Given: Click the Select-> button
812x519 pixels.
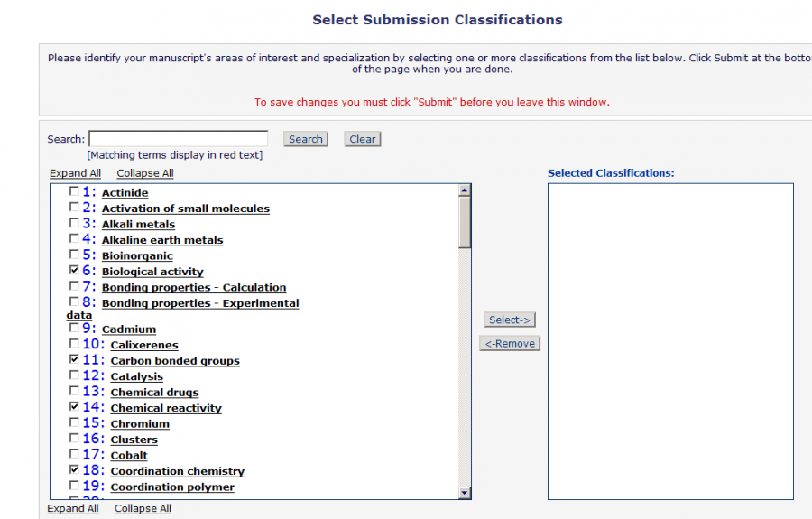Looking at the screenshot, I should 509,320.
